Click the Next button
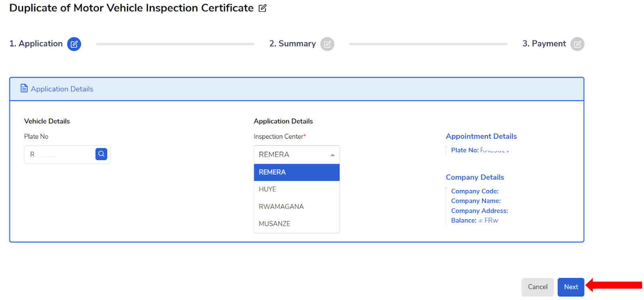Screen dimensions: 644x300 pyautogui.click(x=571, y=287)
